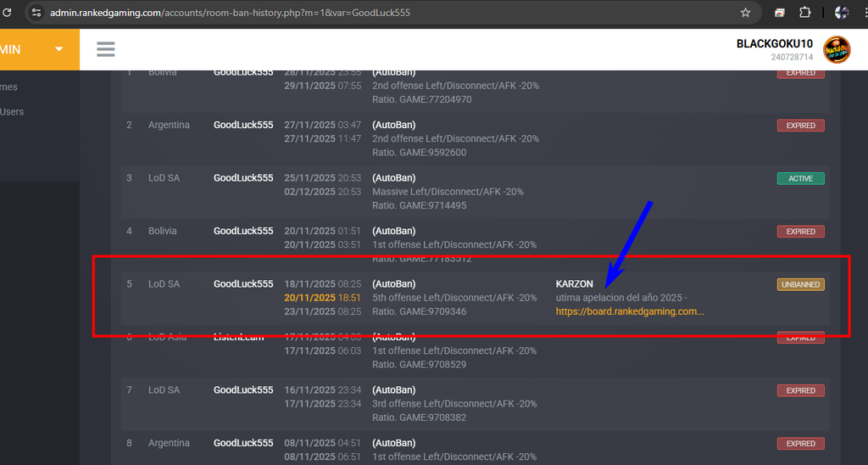Click 'Ratio. GAME:77204970' text
This screenshot has height=465, width=868.
click(422, 99)
